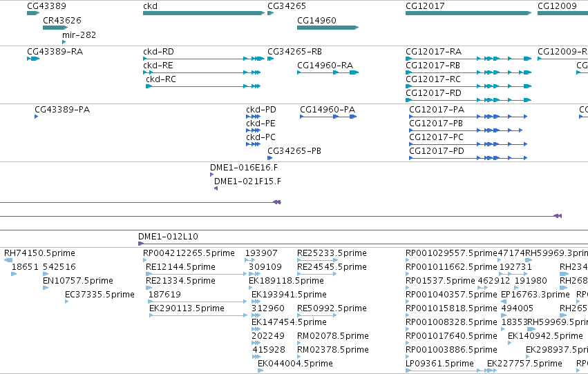Click the CG12017 gene bar
Screen dimensions: 588x374
(x=468, y=13)
